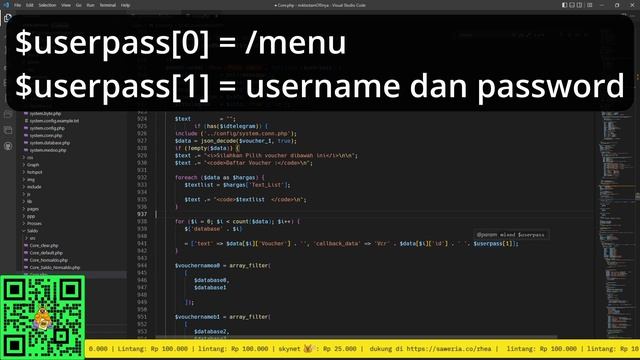Open the Edit menu
This screenshot has height=360, width=640.
pyautogui.click(x=30, y=5)
